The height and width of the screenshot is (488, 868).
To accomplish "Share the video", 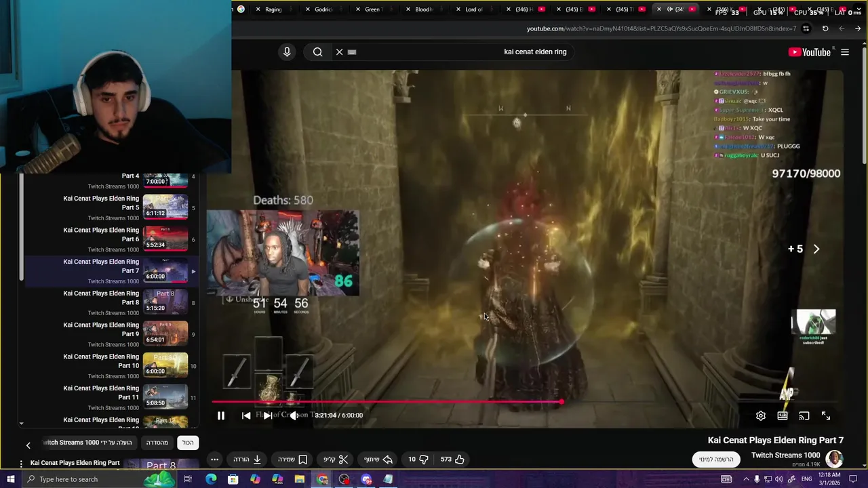I will 378,459.
